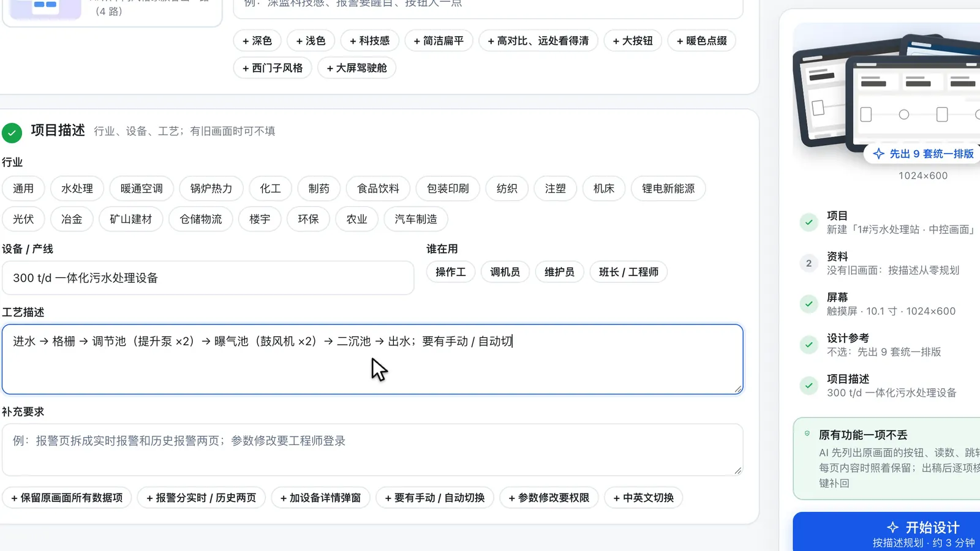The image size is (980, 551).
Task: Add 要有手动 / 自动切换 requirement
Action: (435, 498)
